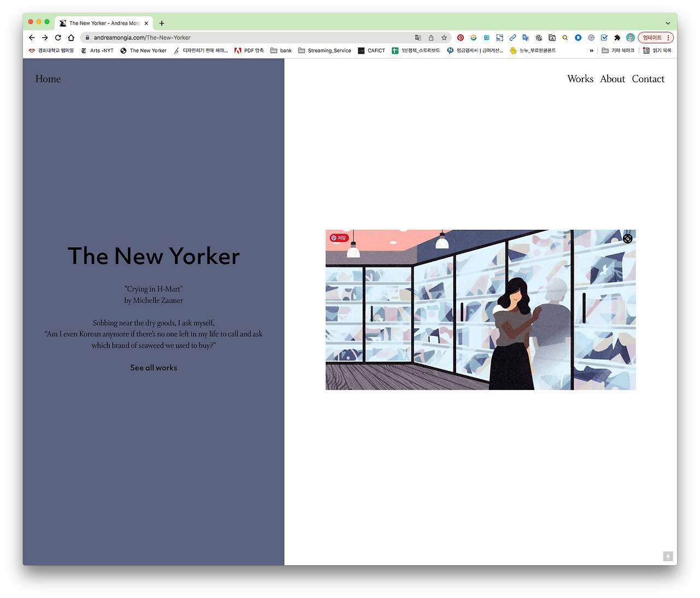Click the translate page icon
The image size is (700, 598).
click(418, 38)
